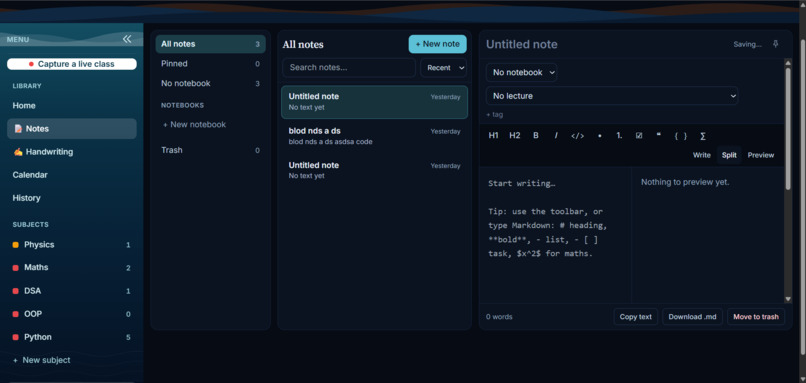Open the Trash folder
Viewport: 806px width, 383px height.
click(210, 150)
